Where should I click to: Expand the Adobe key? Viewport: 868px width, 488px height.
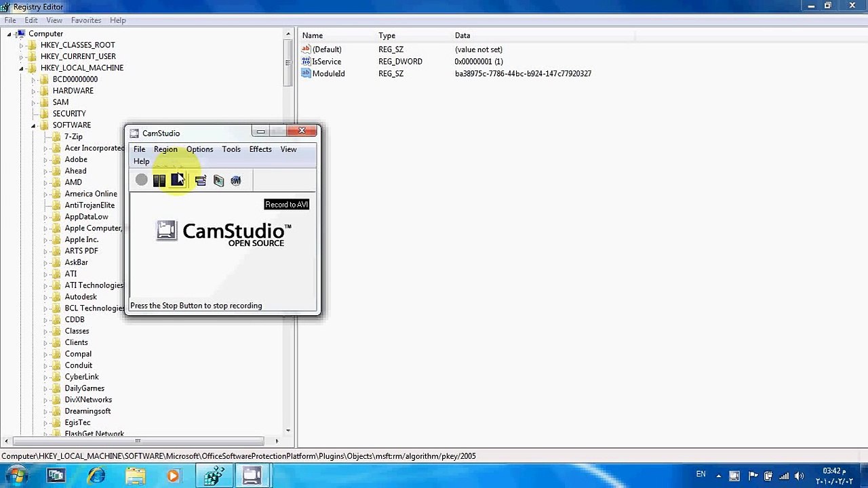point(45,160)
